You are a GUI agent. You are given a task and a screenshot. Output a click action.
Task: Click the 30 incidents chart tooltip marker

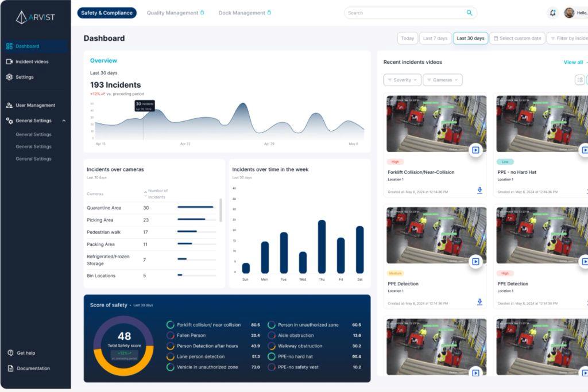click(144, 106)
